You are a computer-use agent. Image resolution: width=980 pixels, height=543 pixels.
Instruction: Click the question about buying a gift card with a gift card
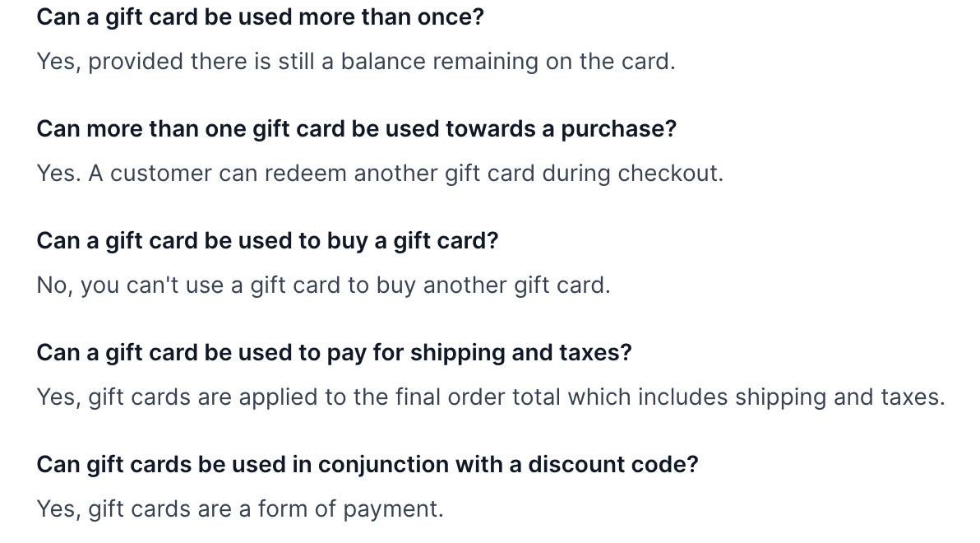[267, 242]
